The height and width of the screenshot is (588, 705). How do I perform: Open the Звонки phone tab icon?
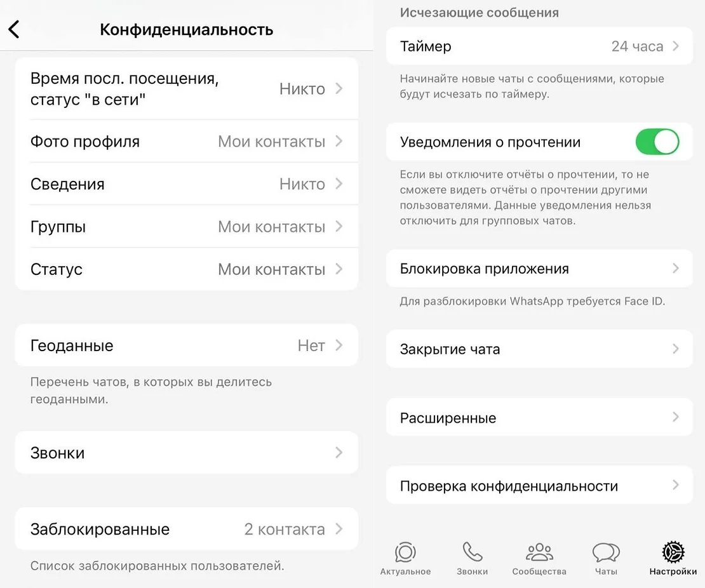click(472, 552)
